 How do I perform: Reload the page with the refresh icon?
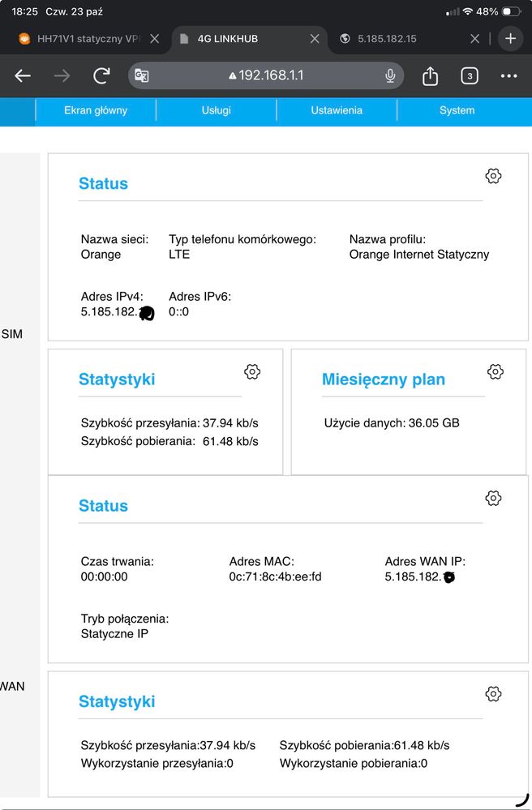(101, 76)
